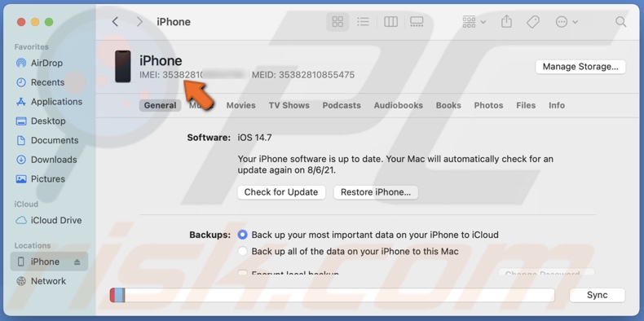Switch to the Files tab
Screen dimensions: 644x321
point(526,105)
